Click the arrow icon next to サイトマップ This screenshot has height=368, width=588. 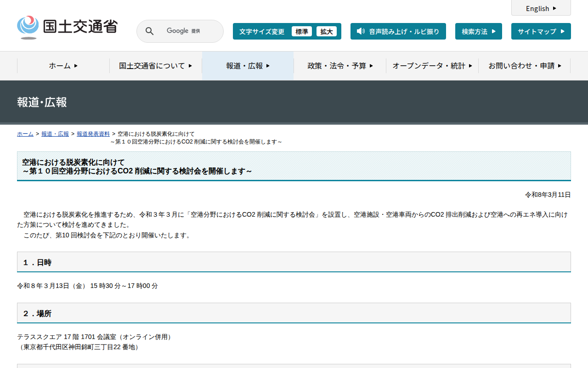(x=562, y=31)
